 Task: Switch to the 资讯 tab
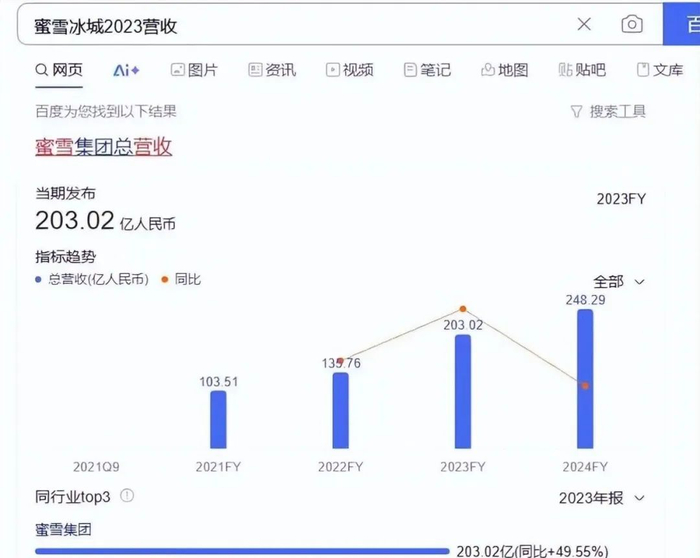tap(272, 70)
